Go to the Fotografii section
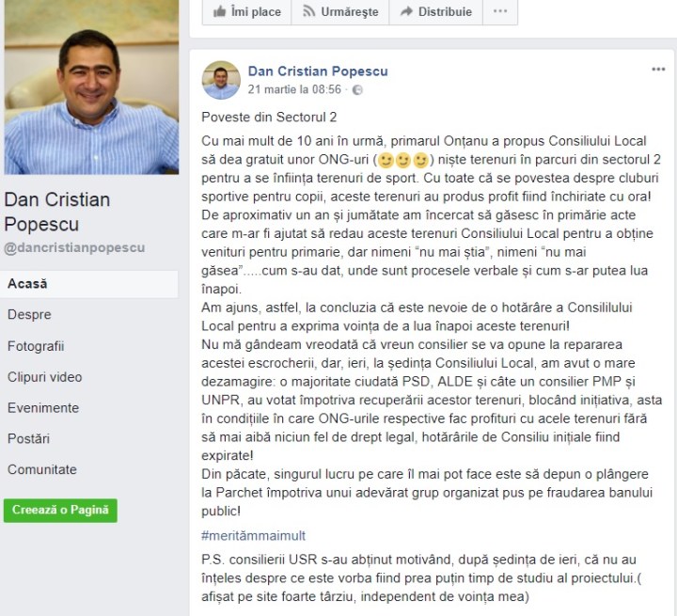 (x=36, y=346)
